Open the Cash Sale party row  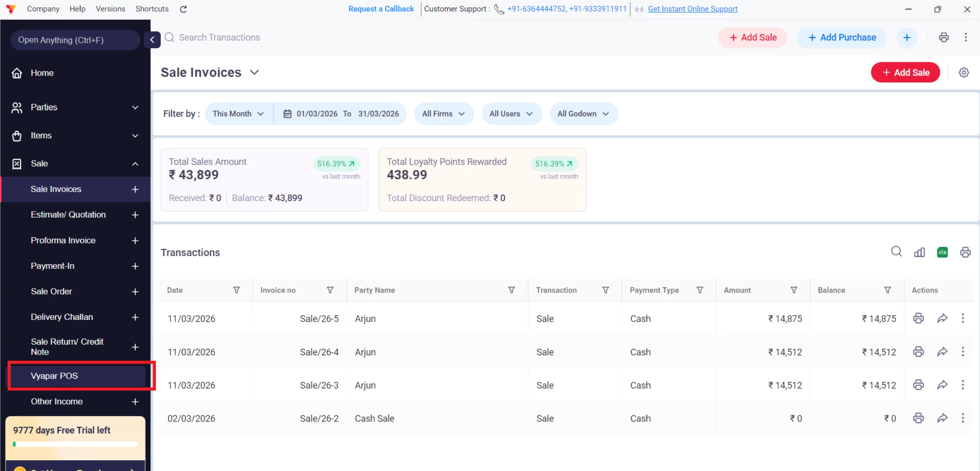coord(566,418)
